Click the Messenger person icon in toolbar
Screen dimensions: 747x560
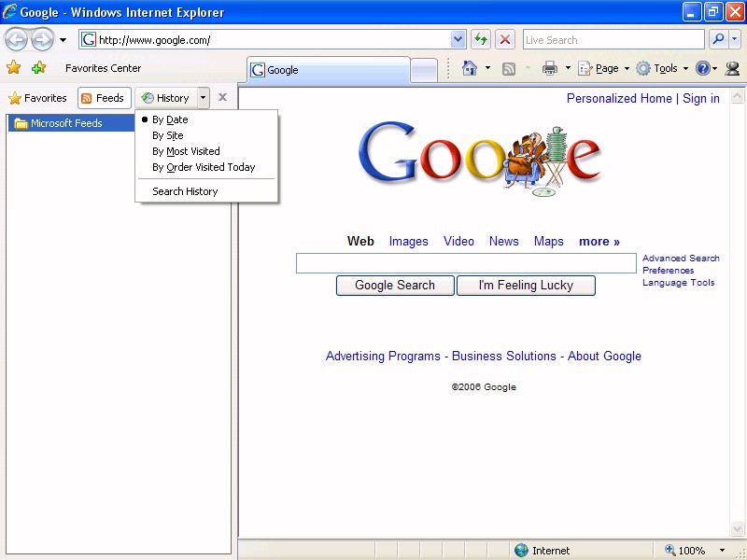732,68
